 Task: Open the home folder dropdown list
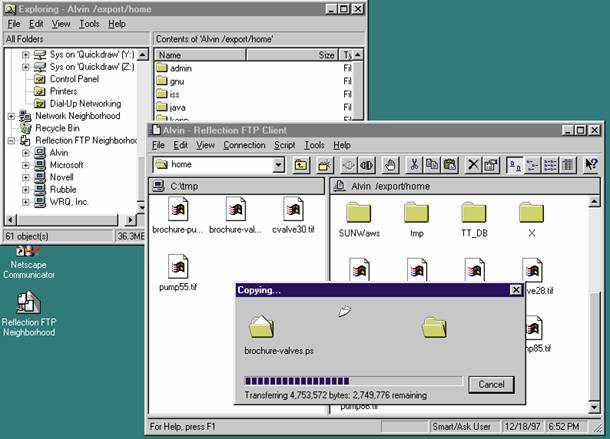pos(278,165)
